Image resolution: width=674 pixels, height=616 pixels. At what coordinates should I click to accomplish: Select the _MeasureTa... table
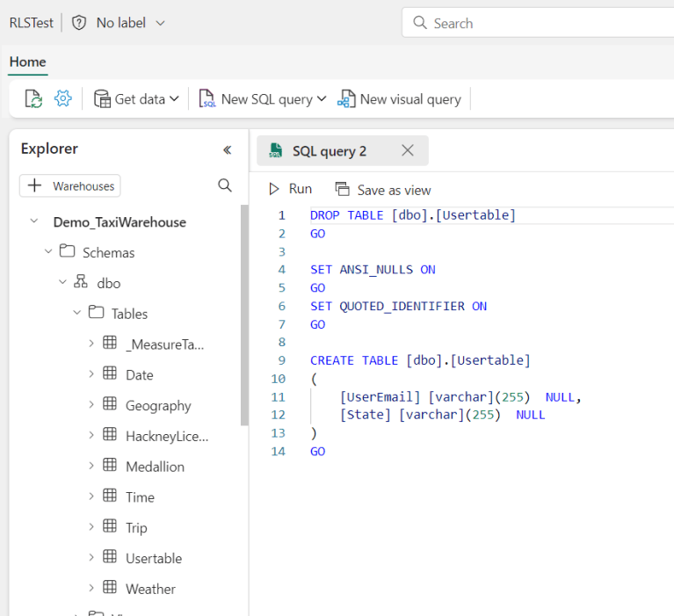[165, 344]
